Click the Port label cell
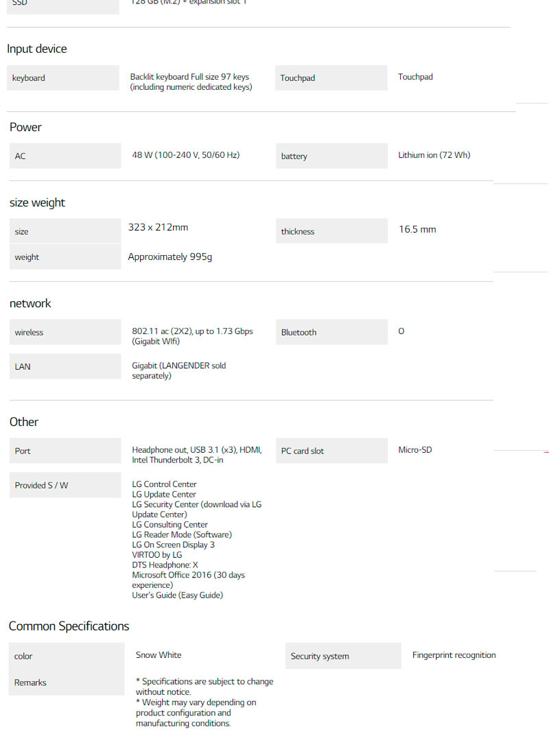 pos(65,451)
